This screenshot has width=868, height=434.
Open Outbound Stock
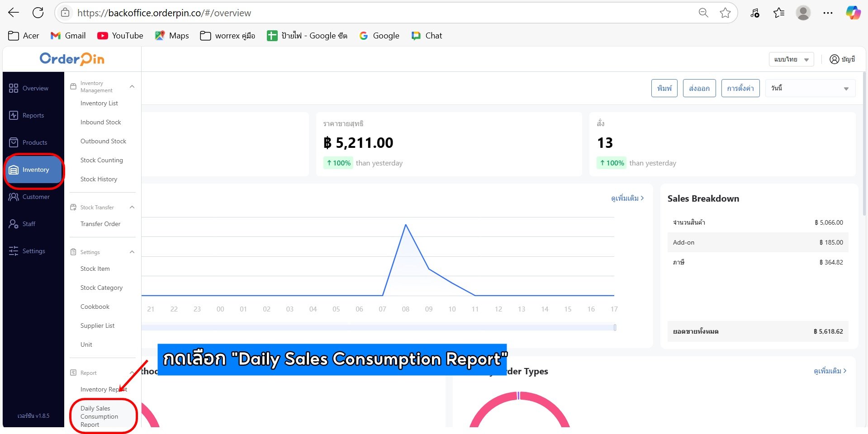103,141
